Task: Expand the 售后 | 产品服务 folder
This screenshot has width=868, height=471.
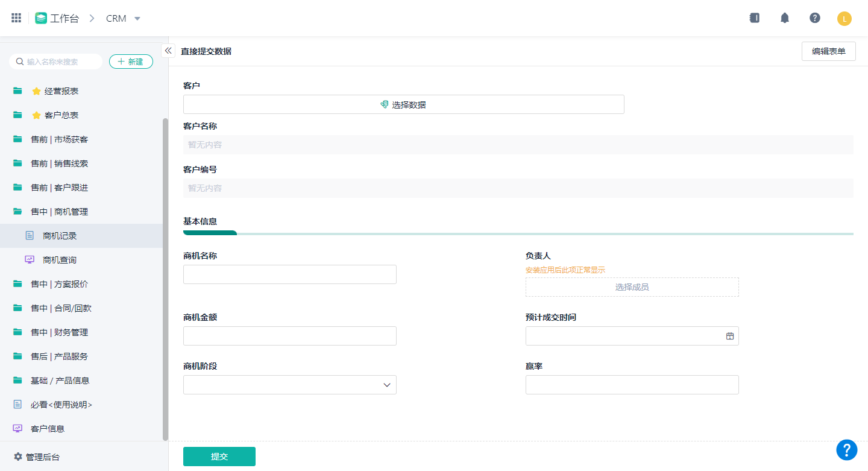Action: (81, 356)
